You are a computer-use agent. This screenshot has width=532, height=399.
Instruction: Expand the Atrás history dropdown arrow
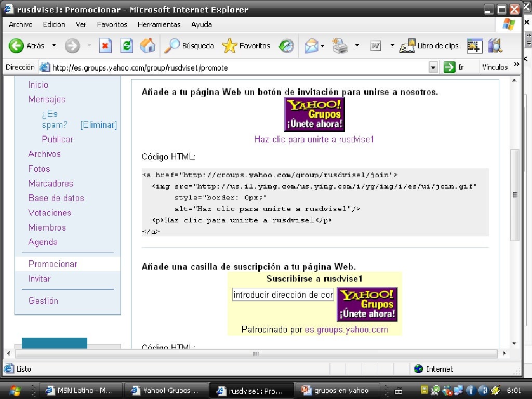click(x=54, y=46)
